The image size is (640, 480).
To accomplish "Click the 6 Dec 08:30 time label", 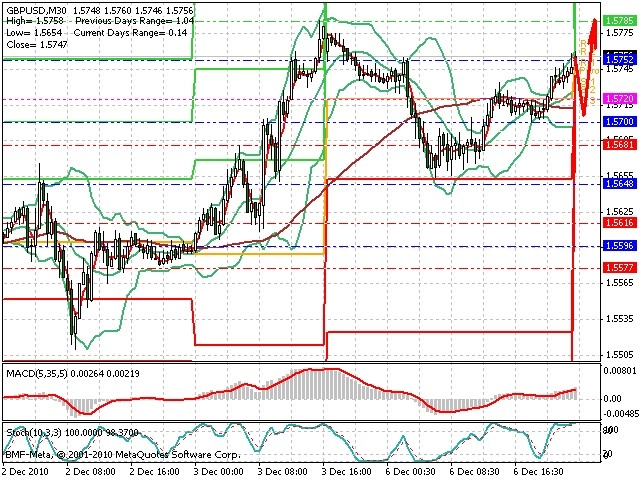I will click(475, 471).
